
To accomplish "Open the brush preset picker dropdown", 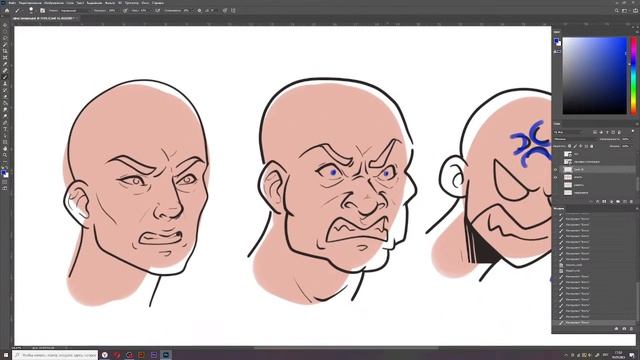I will tap(31, 11).
